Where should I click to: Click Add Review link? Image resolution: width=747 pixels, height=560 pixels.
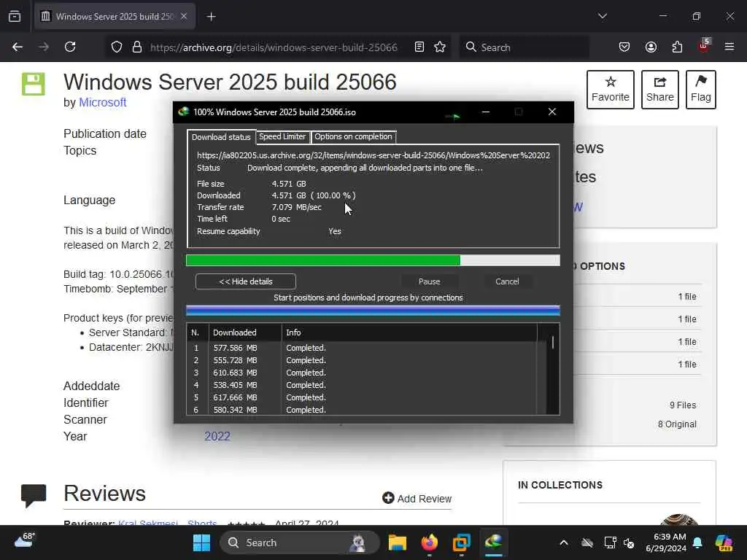point(417,499)
